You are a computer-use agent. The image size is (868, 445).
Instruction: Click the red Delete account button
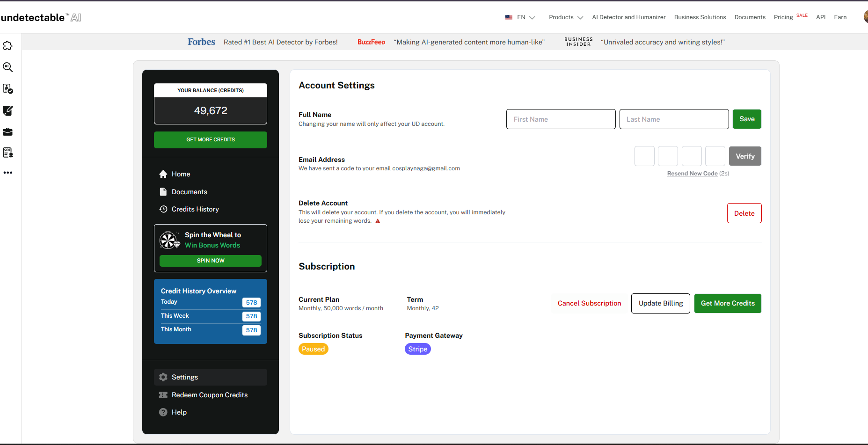point(744,213)
